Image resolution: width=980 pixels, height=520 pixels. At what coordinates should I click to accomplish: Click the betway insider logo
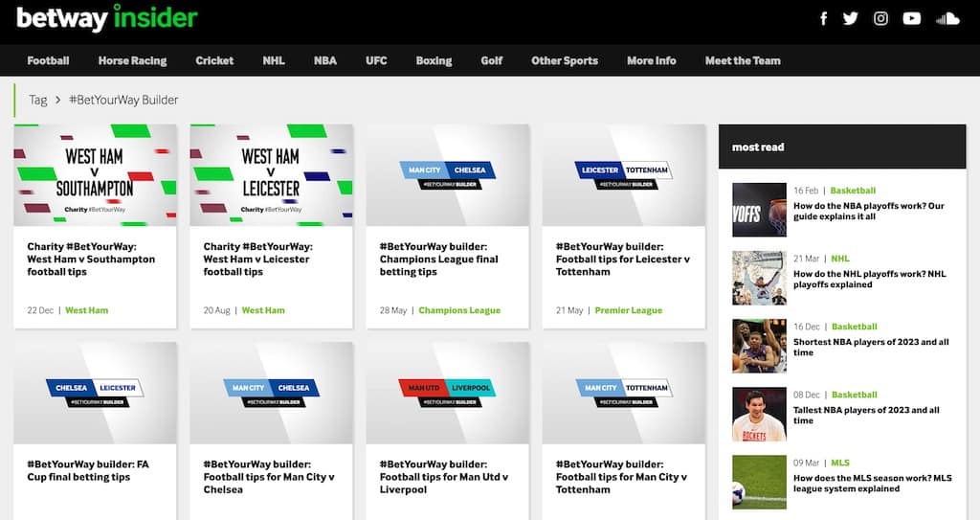[107, 17]
